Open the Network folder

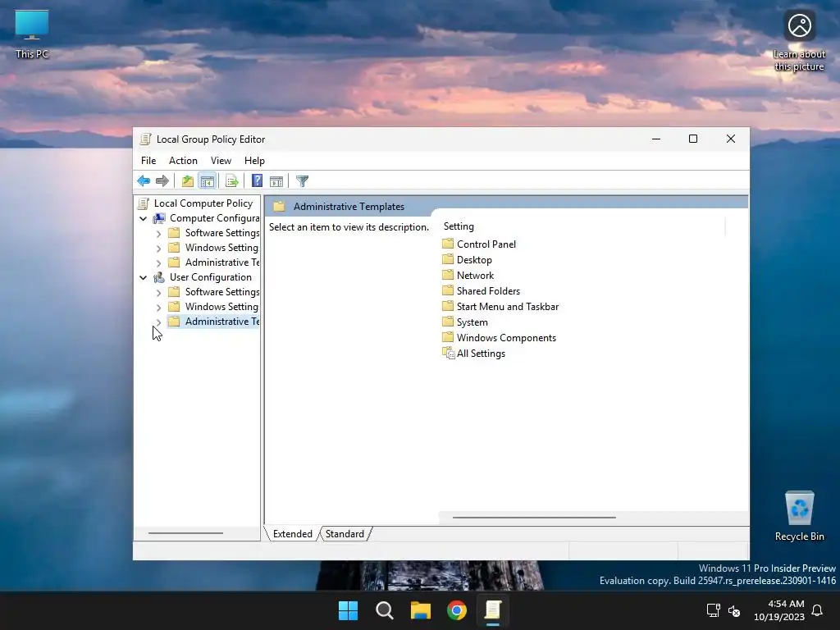click(x=468, y=275)
